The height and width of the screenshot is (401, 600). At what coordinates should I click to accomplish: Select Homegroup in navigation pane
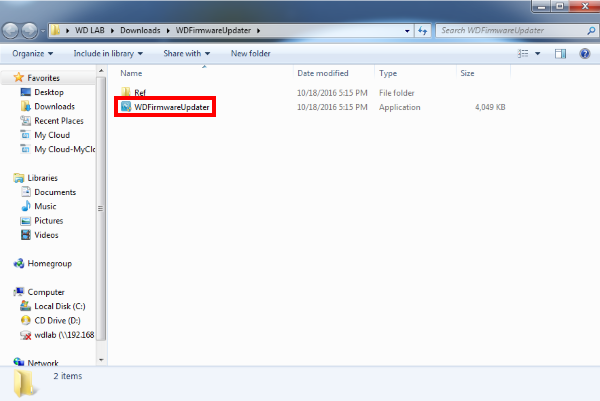pos(49,264)
